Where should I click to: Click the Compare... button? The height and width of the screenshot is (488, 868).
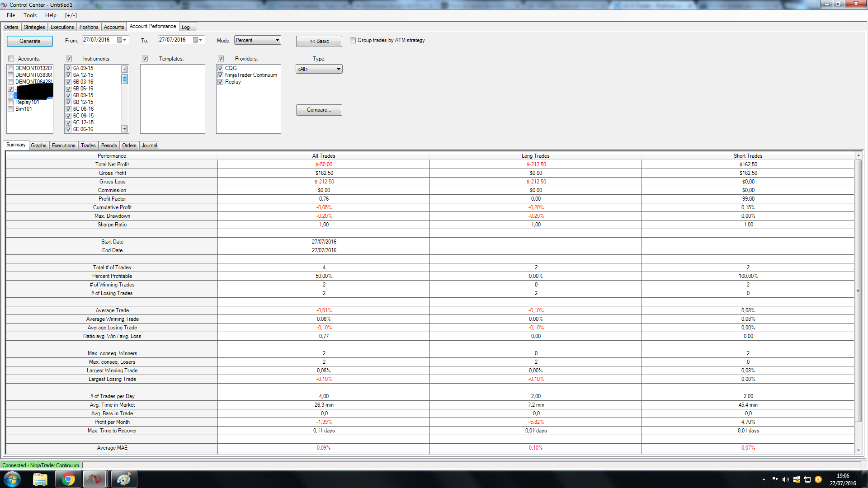click(x=319, y=110)
